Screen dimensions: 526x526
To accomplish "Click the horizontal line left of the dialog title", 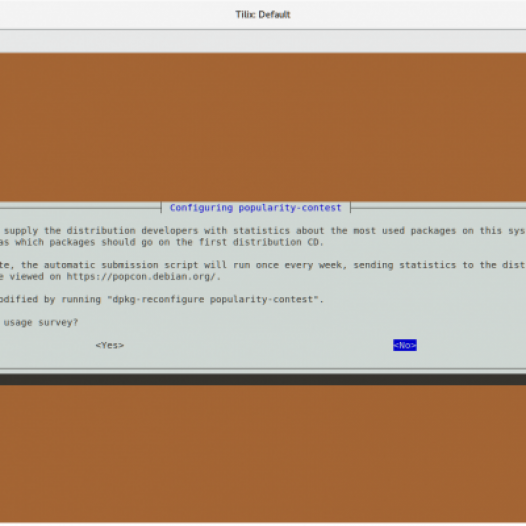I will pyautogui.click(x=81, y=208).
